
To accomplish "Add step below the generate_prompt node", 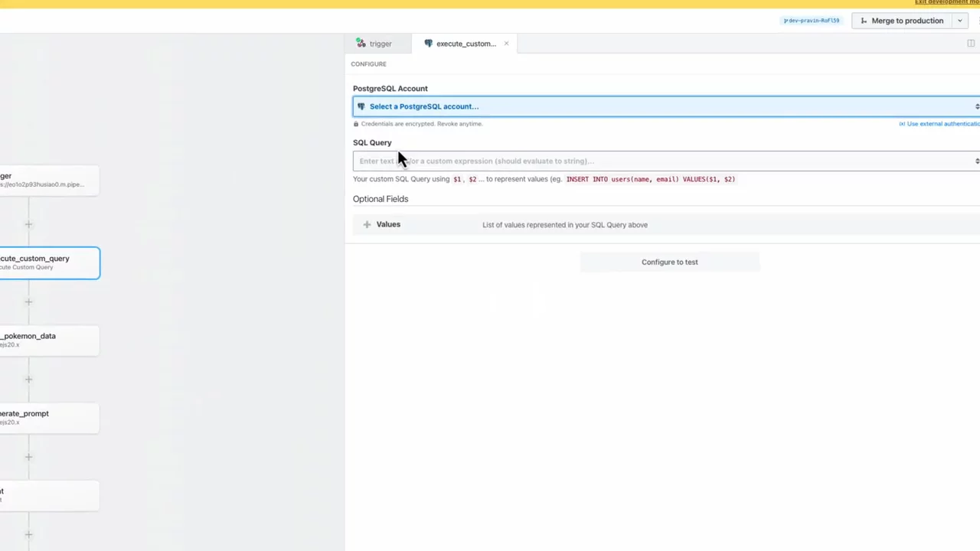I will tap(28, 457).
